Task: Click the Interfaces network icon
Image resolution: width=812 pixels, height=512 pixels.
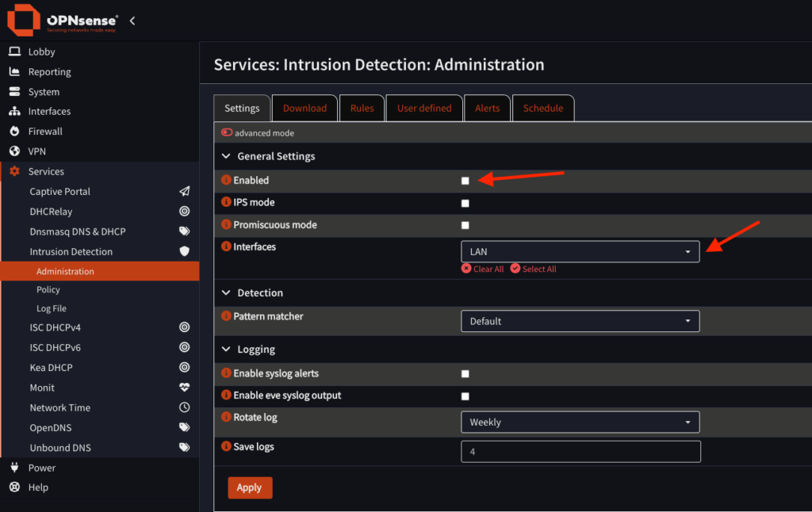Action: click(14, 111)
